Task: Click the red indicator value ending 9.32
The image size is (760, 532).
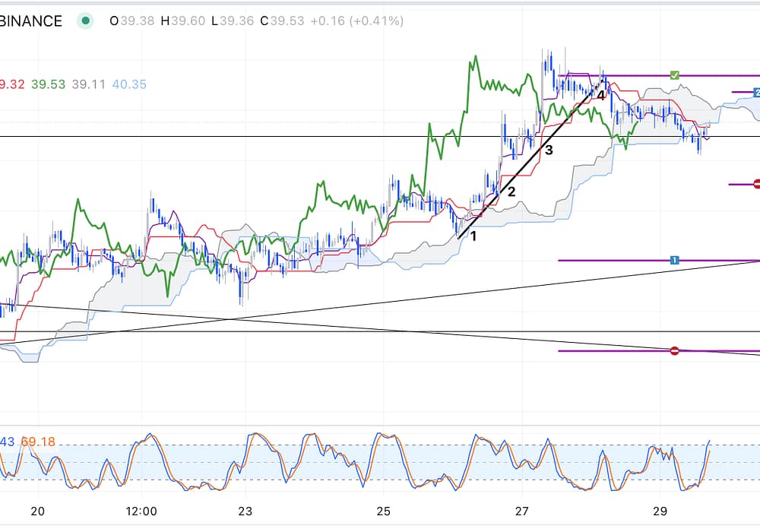Action: tap(13, 84)
